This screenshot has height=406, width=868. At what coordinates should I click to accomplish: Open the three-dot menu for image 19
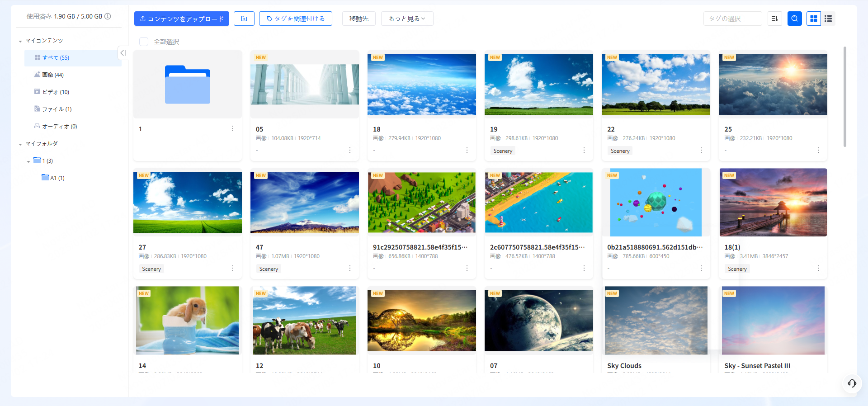(584, 150)
